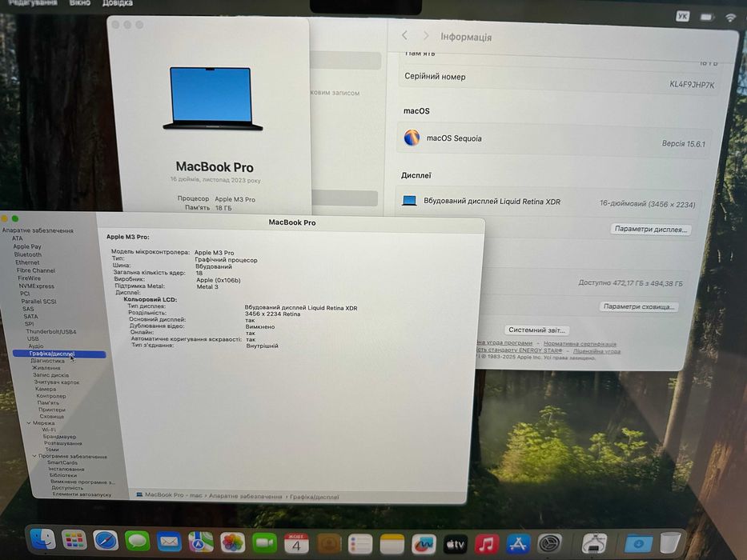Select Wi-Fi under Мережа

[x=49, y=430]
